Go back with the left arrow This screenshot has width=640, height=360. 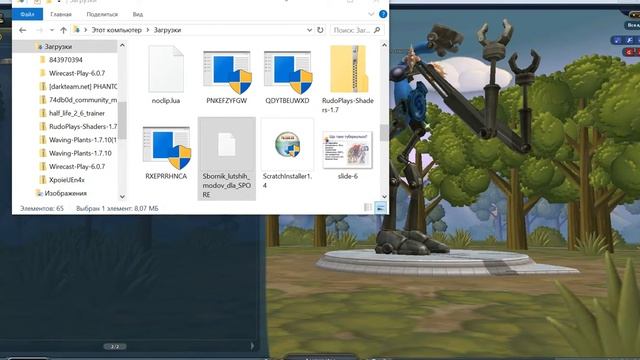[23, 30]
